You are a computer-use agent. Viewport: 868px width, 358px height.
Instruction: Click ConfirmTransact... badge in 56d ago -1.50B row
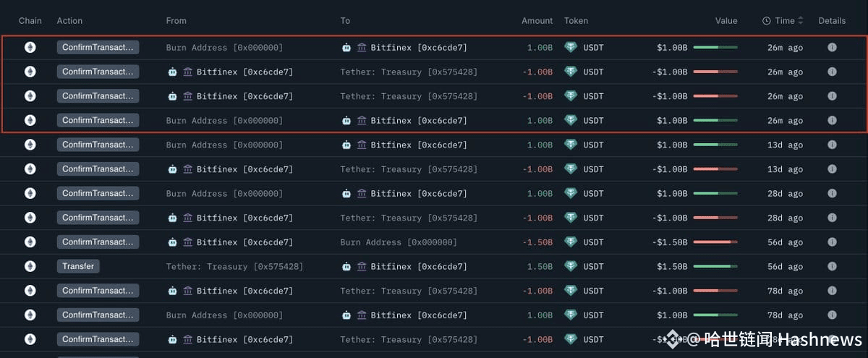pyautogui.click(x=98, y=242)
